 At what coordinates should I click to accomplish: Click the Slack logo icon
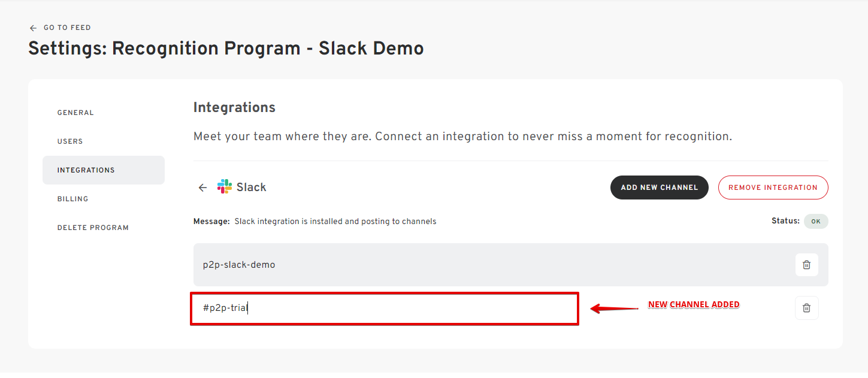pyautogui.click(x=225, y=186)
